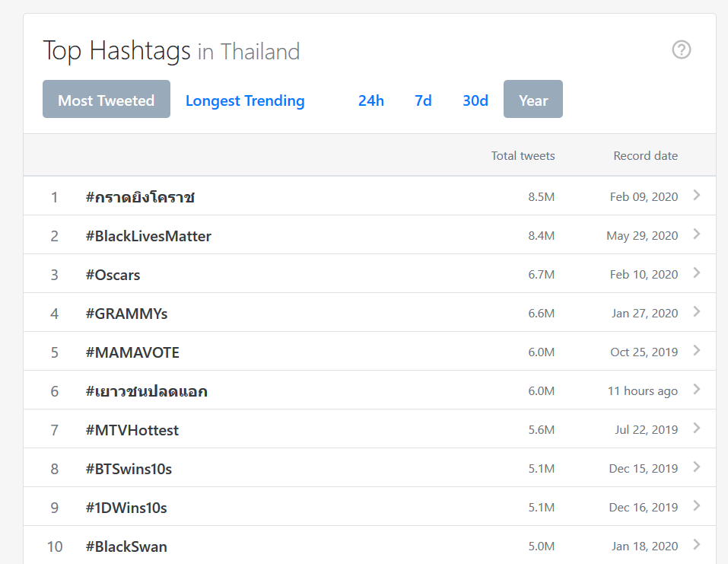728x564 pixels.
Task: Select the Most Tweeted tab
Action: (106, 99)
